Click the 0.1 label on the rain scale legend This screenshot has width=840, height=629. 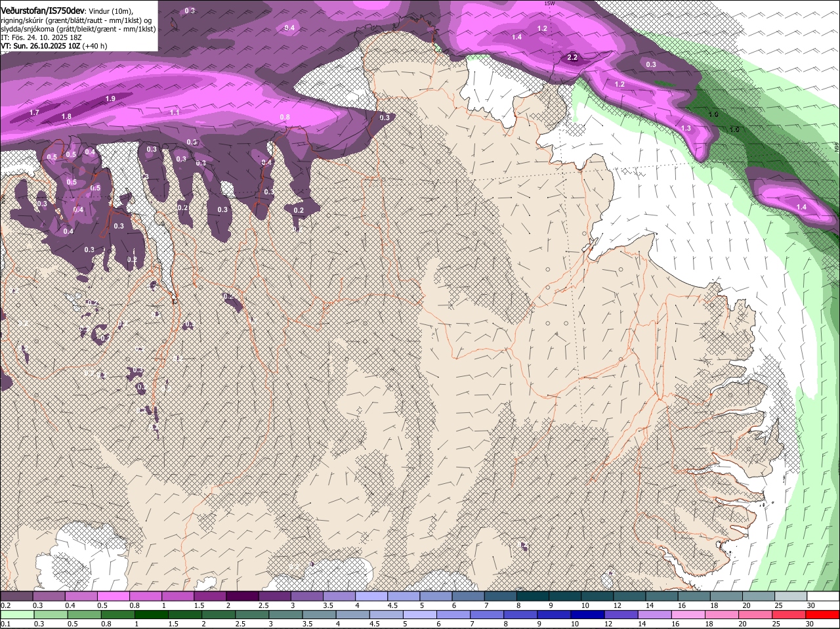(x=5, y=624)
